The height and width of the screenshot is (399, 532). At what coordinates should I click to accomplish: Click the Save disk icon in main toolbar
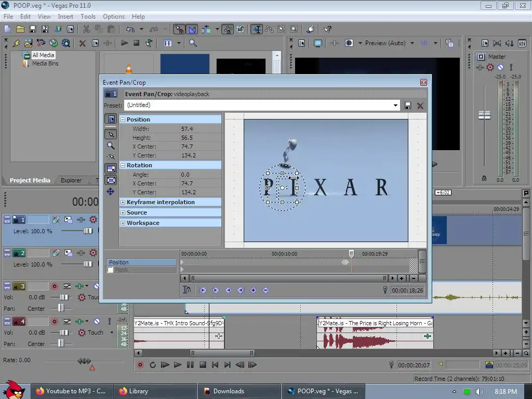(x=33, y=29)
